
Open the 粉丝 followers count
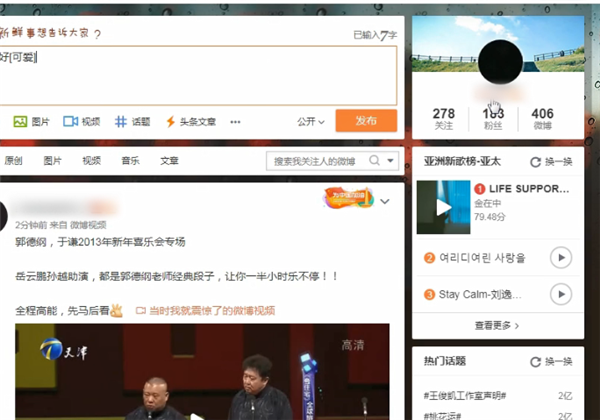493,118
